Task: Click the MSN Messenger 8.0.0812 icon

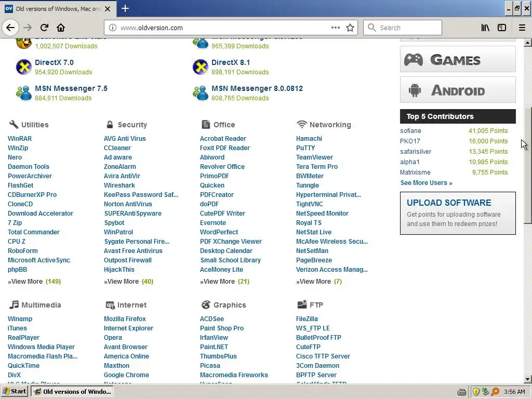Action: tap(201, 93)
